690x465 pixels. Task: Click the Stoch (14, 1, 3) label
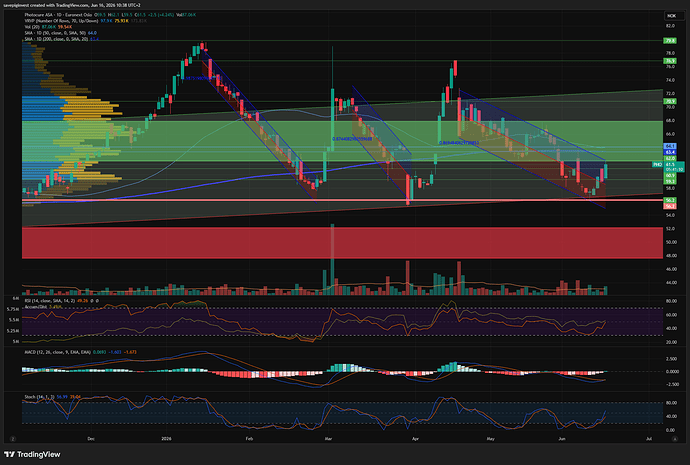tap(39, 397)
